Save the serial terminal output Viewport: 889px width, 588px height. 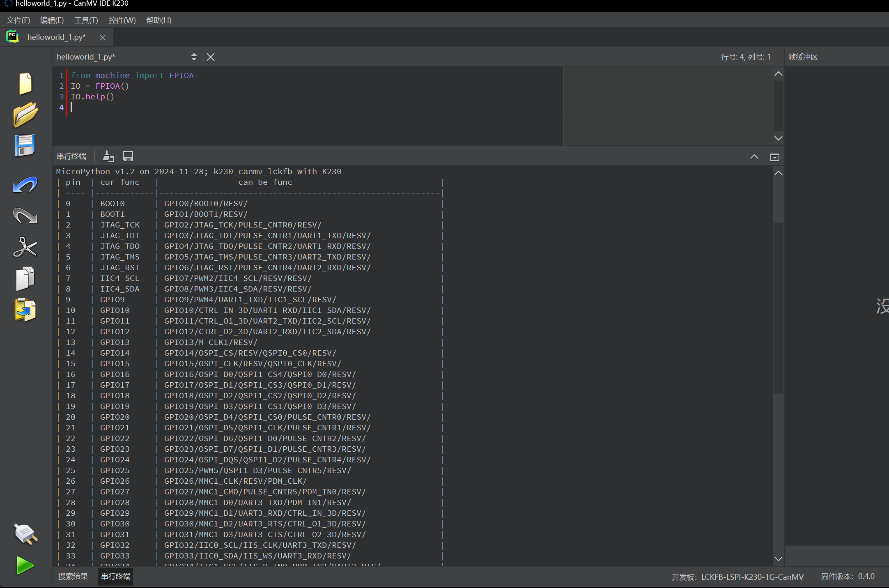pos(128,156)
